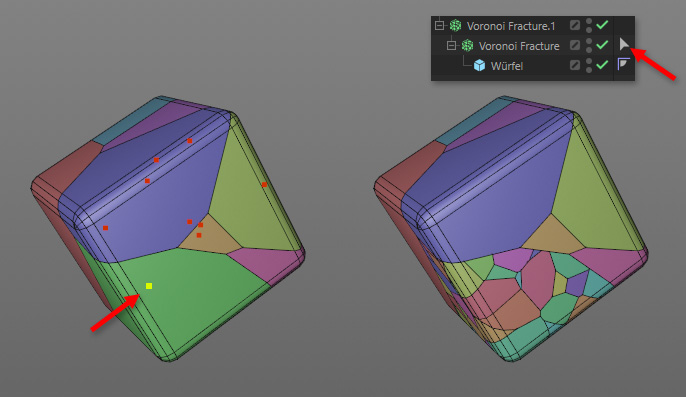Select the nested Voronoi Fracture name
The height and width of the screenshot is (397, 686).
(x=519, y=46)
